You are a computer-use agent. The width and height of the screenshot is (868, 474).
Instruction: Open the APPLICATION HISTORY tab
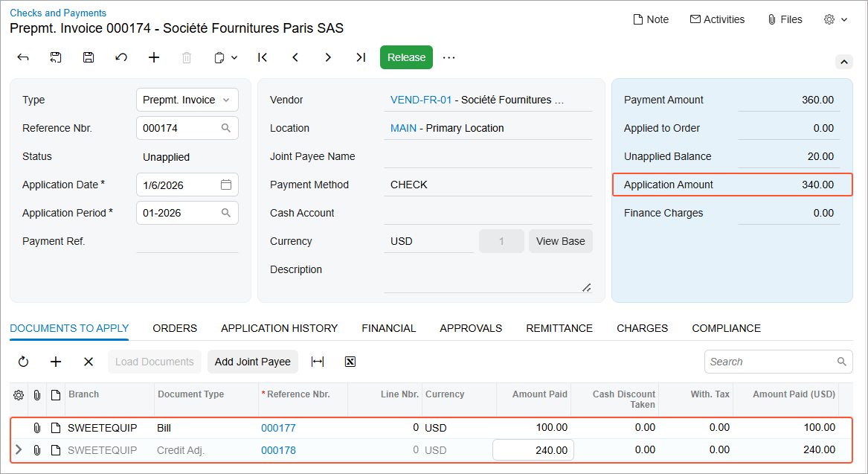click(x=279, y=328)
